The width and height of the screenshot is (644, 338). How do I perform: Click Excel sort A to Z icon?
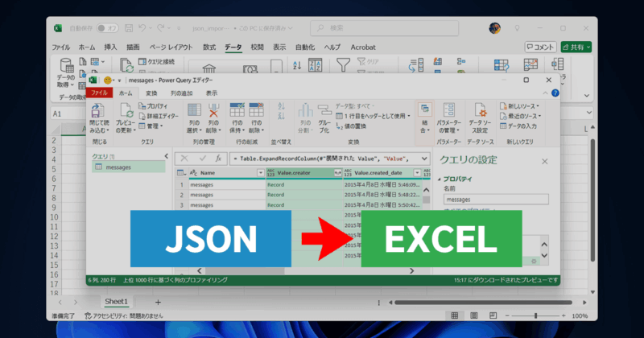pos(297,65)
